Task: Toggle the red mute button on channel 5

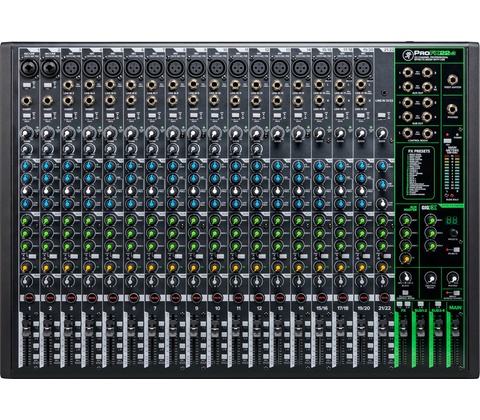Action: click(x=113, y=297)
